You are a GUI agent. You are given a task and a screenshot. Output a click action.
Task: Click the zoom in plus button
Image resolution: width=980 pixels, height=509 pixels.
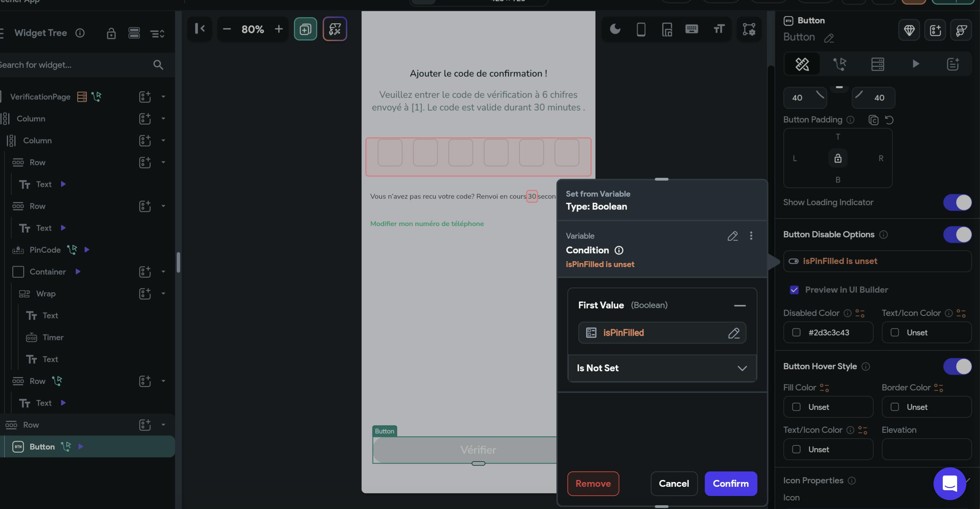coord(278,29)
